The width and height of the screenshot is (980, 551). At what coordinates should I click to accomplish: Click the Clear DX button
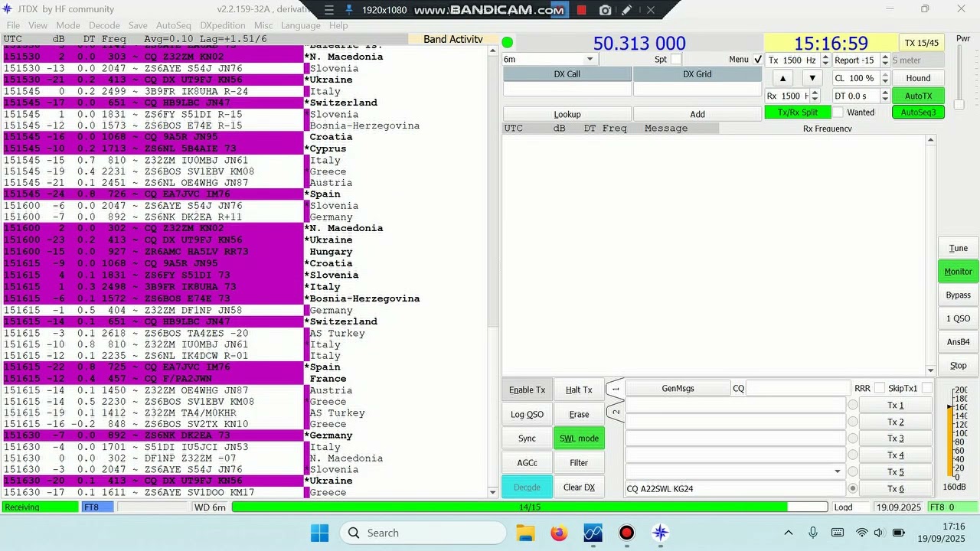579,487
